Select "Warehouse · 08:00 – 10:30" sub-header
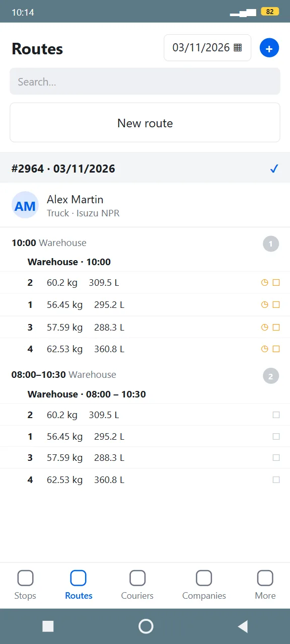Viewport: 290px width, 644px height. pyautogui.click(x=87, y=394)
